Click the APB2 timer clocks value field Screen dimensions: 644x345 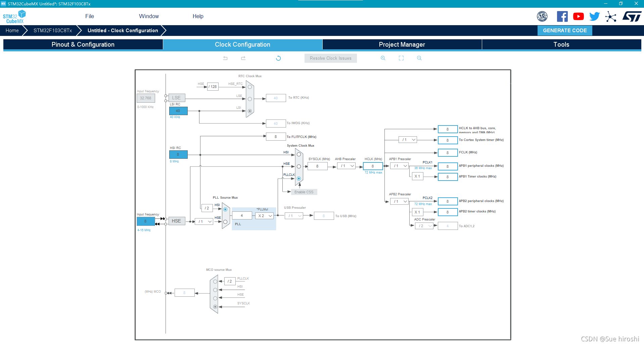point(448,212)
